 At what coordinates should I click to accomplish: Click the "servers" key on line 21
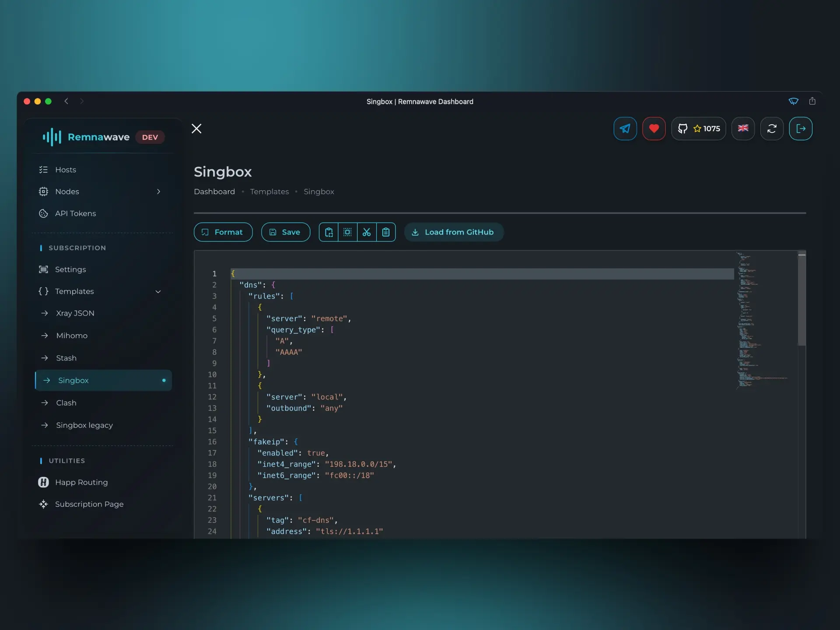[268, 498]
